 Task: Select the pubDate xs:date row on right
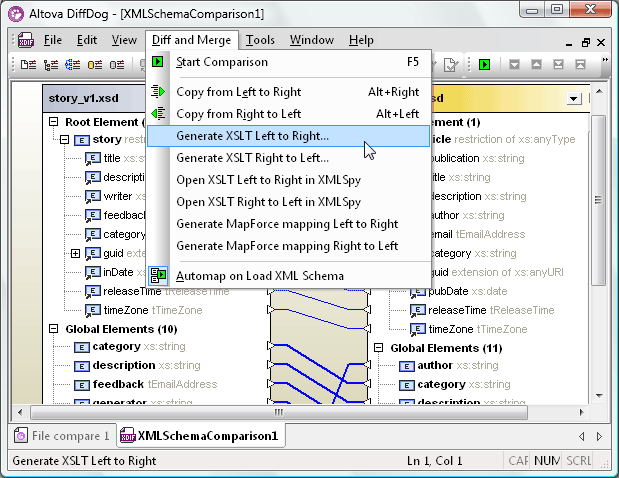[x=459, y=291]
